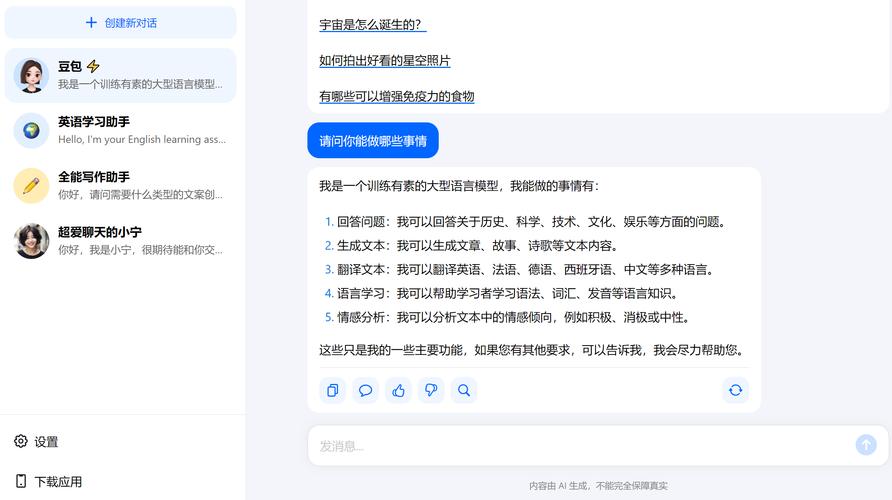The image size is (892, 500).
Task: Give the reply a thumbs up
Action: (398, 390)
